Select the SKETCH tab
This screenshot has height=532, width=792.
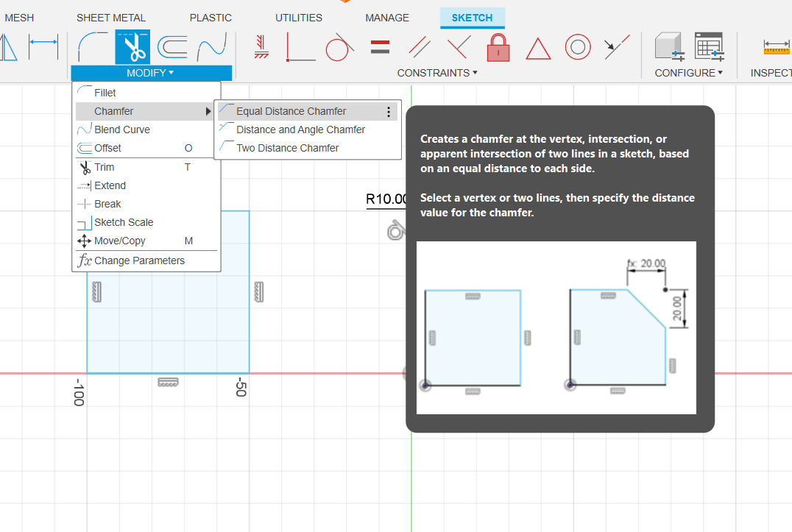(x=473, y=18)
